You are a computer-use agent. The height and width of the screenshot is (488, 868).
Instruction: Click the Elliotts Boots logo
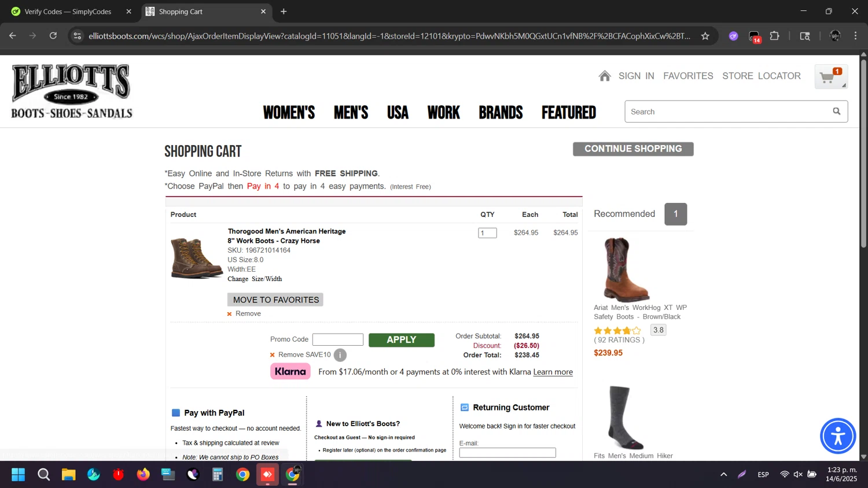72,91
